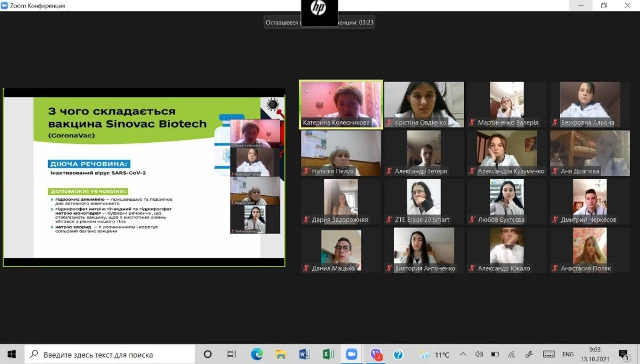This screenshot has width=640, height=364.
Task: Select Наталія Пелих's video tile
Action: tap(341, 153)
